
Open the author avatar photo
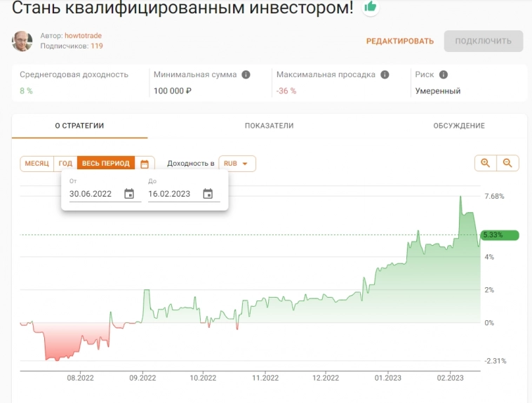[x=22, y=41]
